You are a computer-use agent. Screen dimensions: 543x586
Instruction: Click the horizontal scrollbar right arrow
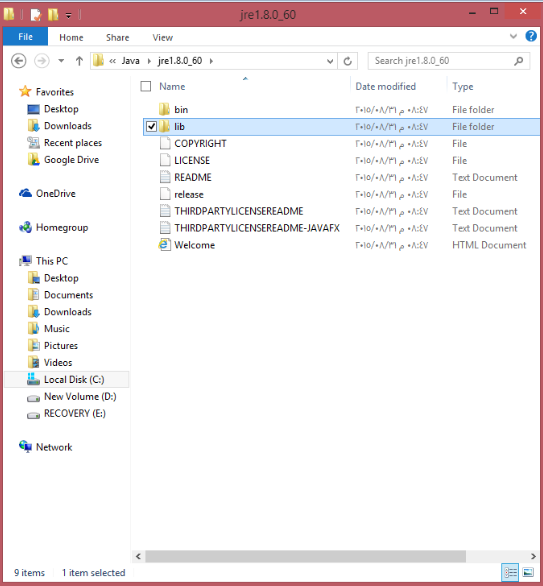pos(533,556)
